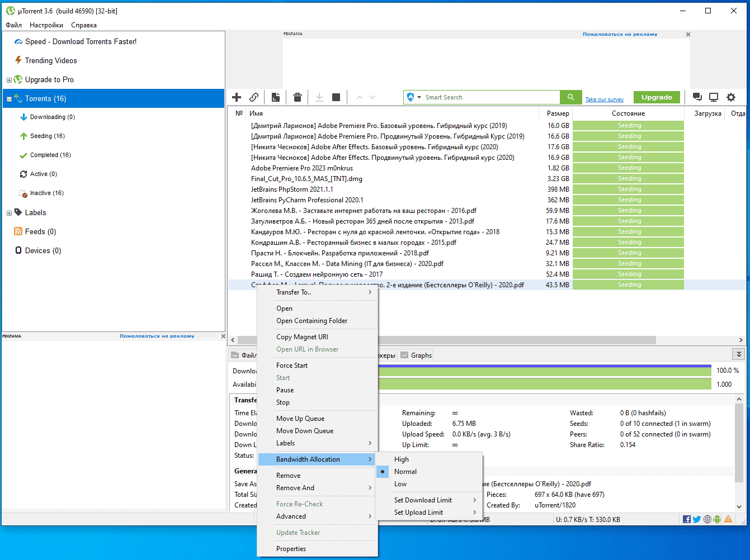Close the top advertisement banner
Screen dimensions: 750x560
click(x=688, y=34)
